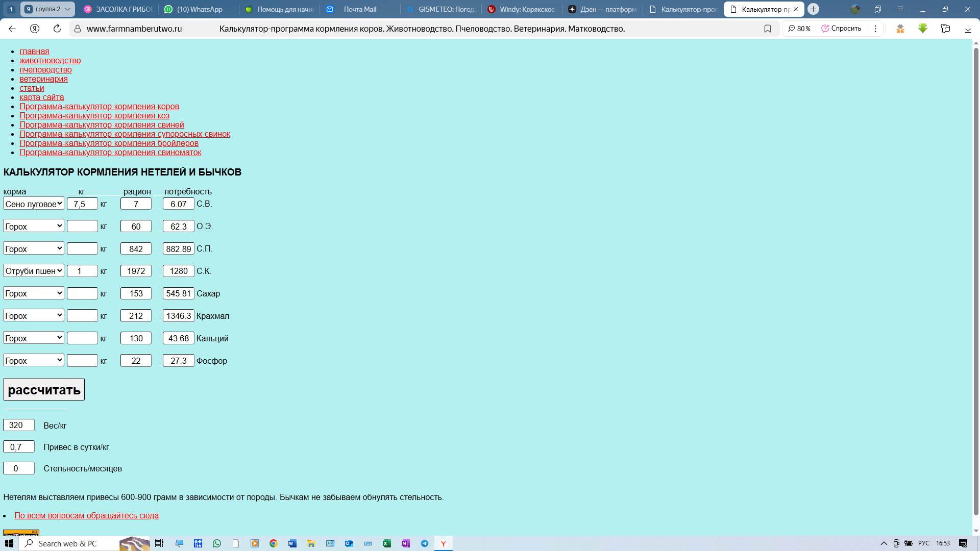Open browser downloads arrow icon
The height and width of the screenshot is (551, 980).
967,29
